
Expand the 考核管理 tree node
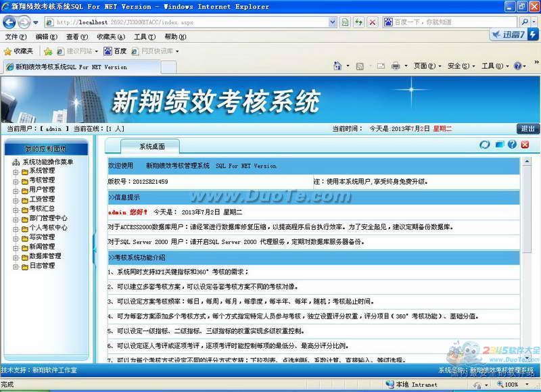(16, 181)
